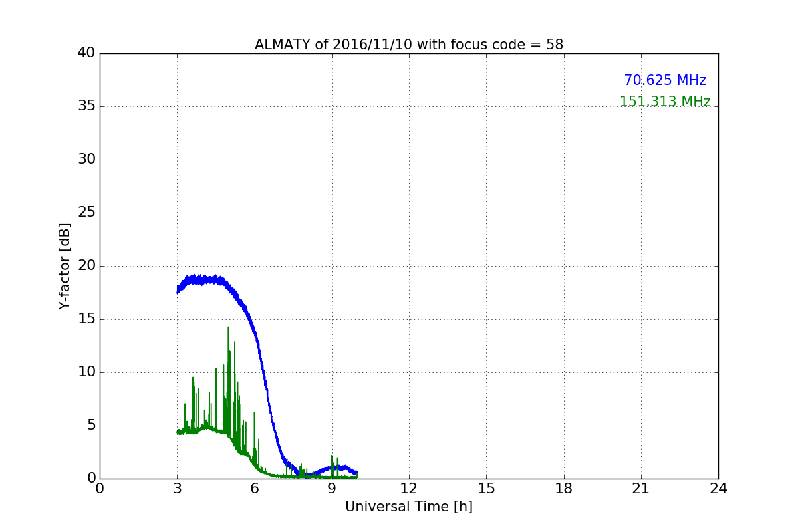Click the y-axis tick label '20'
Image resolution: width=798 pixels, height=532 pixels.
coord(86,266)
